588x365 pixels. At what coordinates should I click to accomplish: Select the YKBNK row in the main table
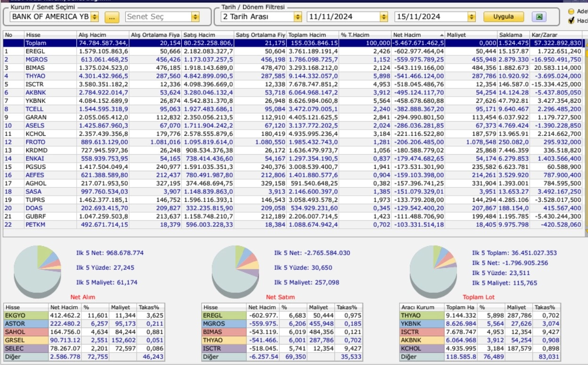click(293, 100)
